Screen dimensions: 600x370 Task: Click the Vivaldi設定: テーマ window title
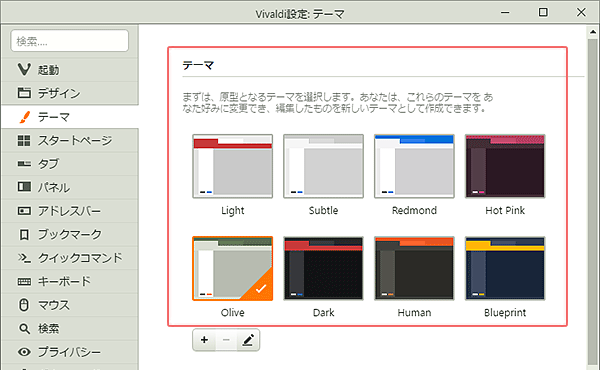point(300,14)
